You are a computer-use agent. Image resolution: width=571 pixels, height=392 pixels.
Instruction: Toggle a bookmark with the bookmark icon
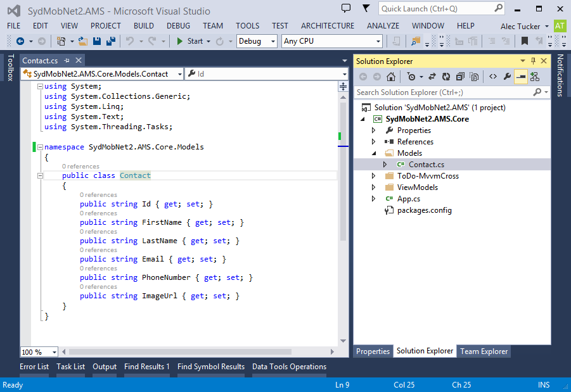524,41
